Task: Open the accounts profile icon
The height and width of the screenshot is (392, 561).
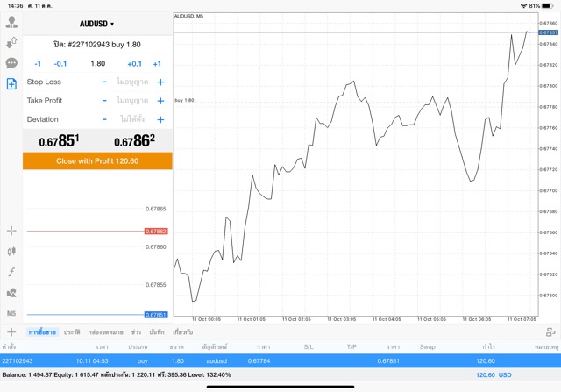Action: 11,22
